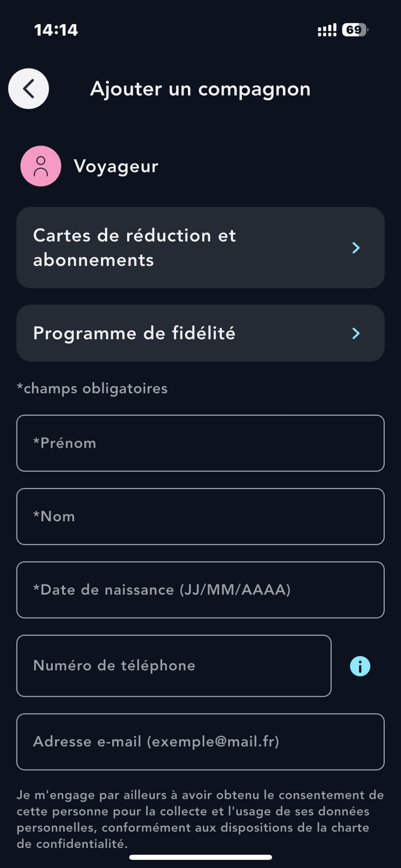Tap the champs obligatoires note

92,389
